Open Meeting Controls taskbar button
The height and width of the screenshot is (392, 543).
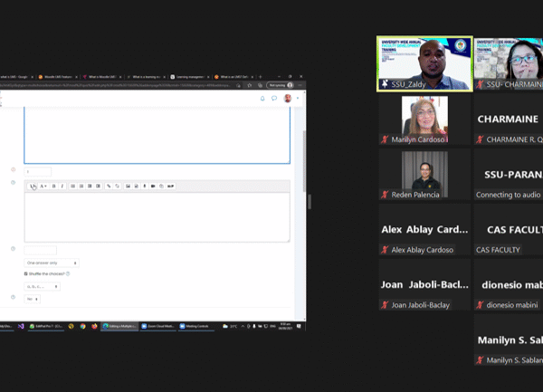coord(195,326)
